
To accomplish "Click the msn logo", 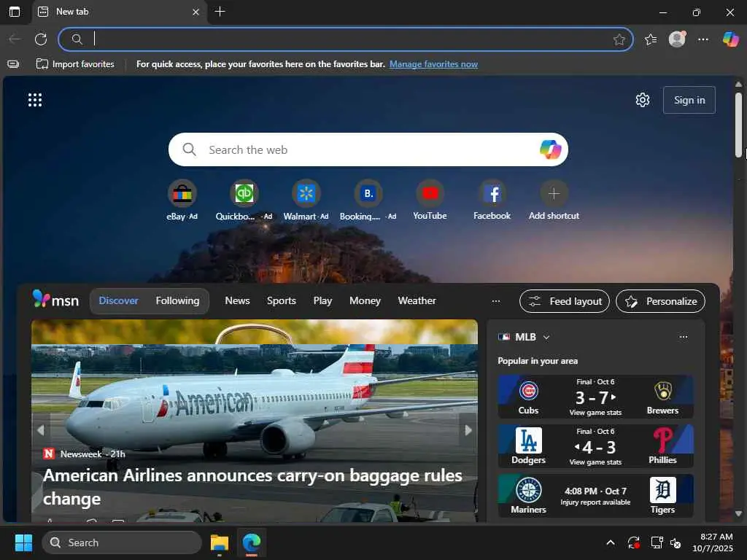I will pos(55,300).
